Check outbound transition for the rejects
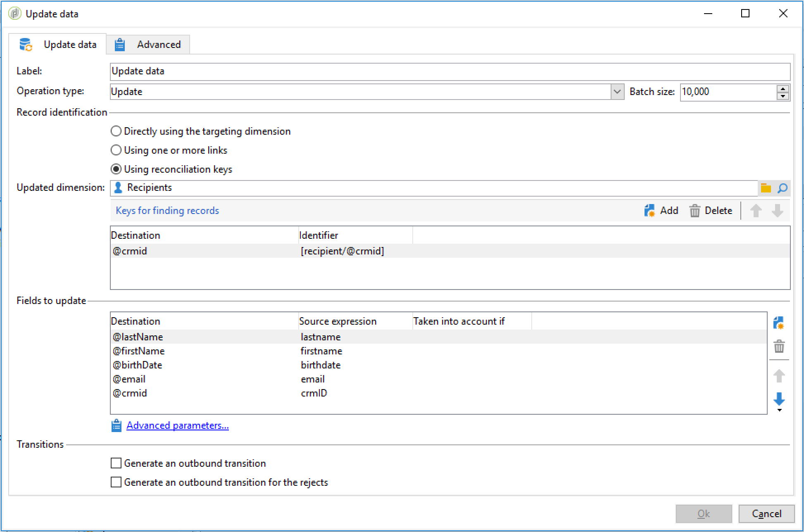The height and width of the screenshot is (532, 804). tap(116, 482)
